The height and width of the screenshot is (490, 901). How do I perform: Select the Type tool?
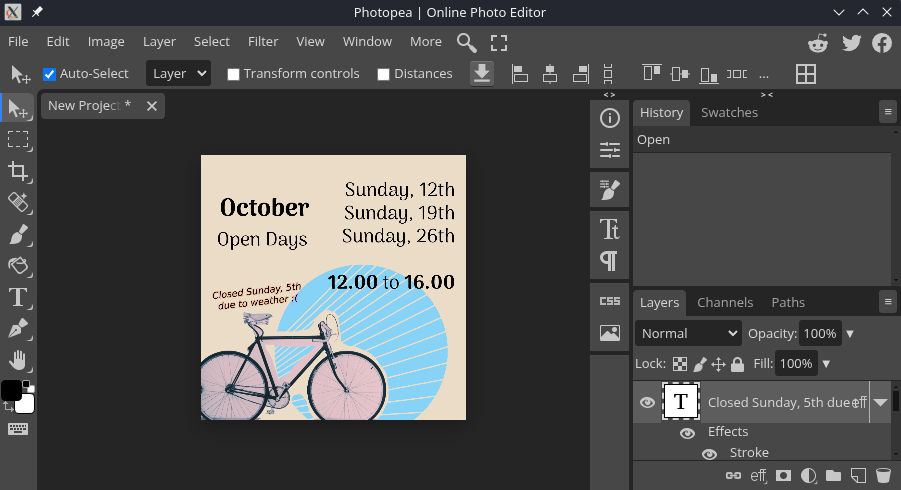point(17,297)
